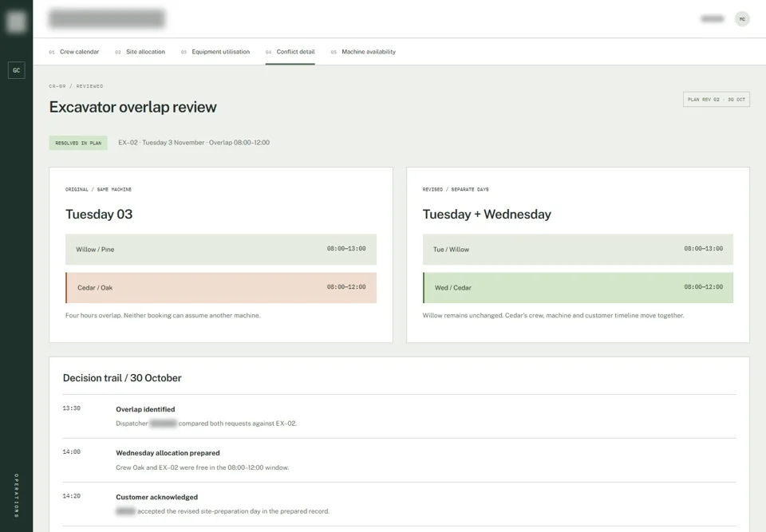
Task: Click Decision trail / 30 October heading
Action: point(122,378)
